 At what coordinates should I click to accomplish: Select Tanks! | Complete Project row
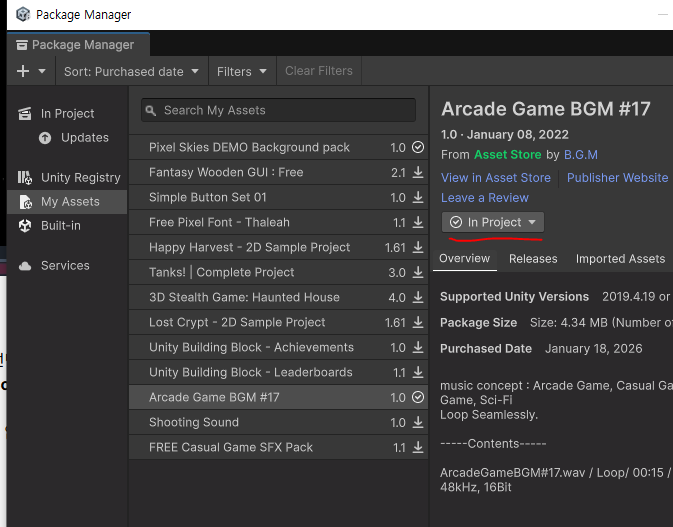click(x=278, y=273)
